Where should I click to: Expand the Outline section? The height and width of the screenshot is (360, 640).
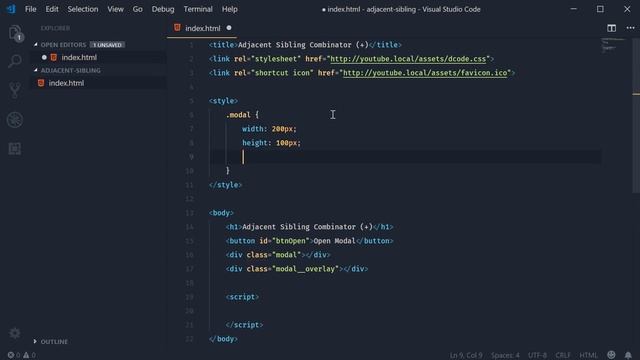coord(35,341)
